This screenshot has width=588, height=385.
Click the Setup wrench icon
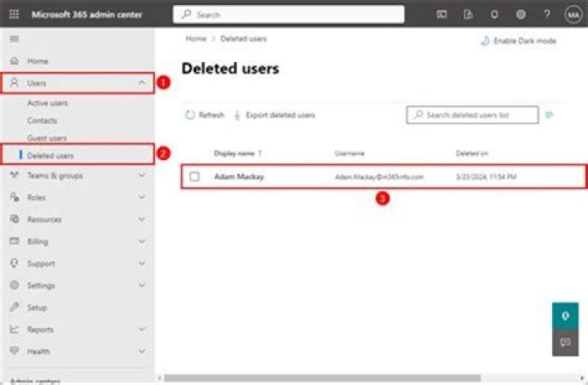14,307
